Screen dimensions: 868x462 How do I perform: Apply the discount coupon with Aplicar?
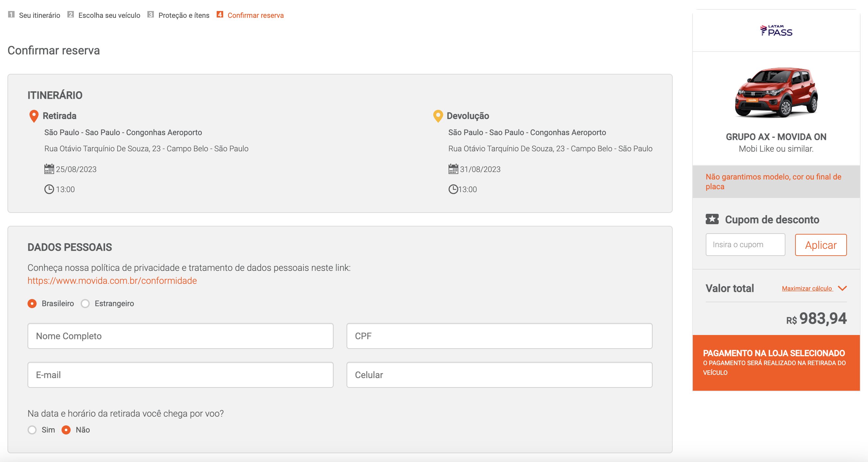tap(820, 245)
